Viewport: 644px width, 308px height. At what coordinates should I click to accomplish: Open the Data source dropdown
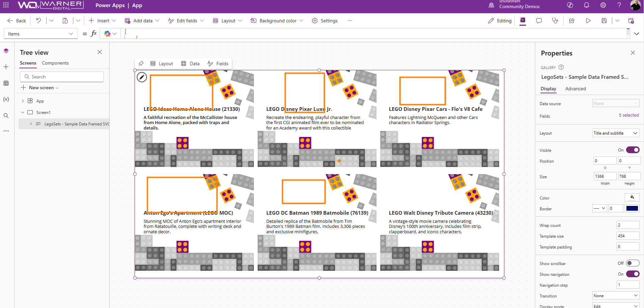point(616,103)
